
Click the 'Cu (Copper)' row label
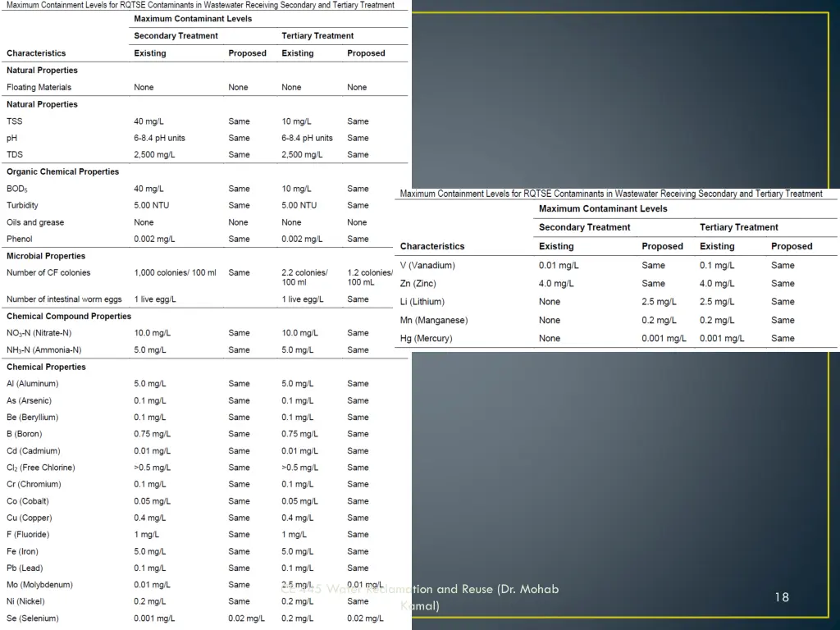click(x=29, y=518)
